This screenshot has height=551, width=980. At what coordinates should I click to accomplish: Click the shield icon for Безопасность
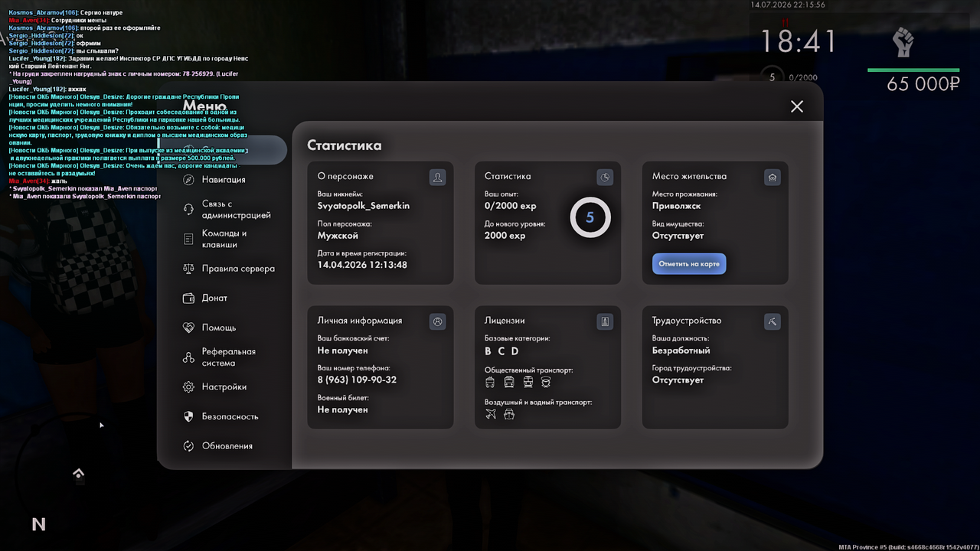pyautogui.click(x=188, y=416)
